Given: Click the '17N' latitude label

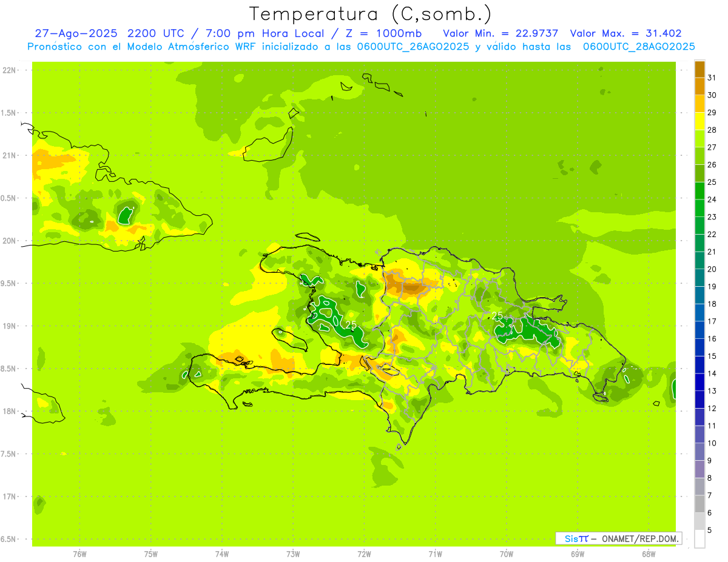Looking at the screenshot, I should pos(8,497).
